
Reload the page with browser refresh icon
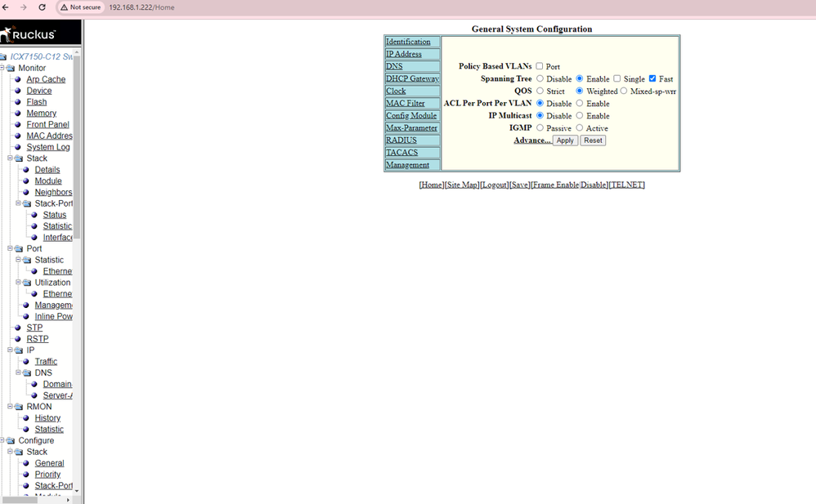(42, 7)
